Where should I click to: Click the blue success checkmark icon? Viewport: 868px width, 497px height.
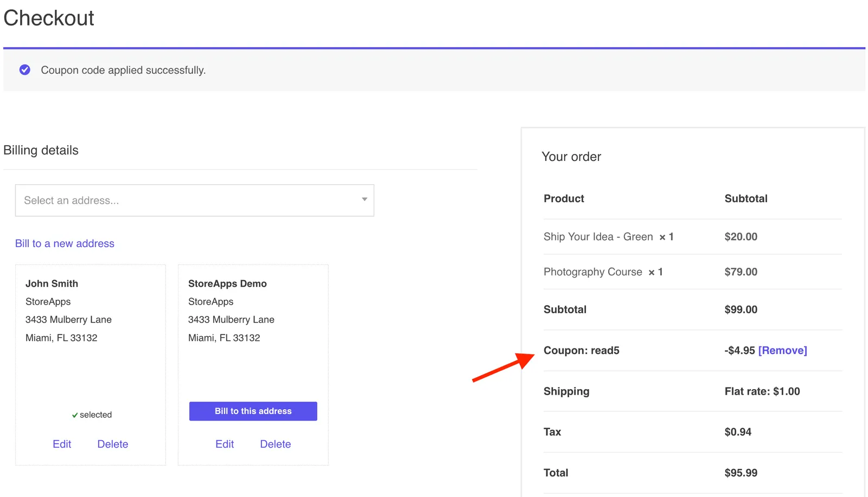tap(25, 70)
